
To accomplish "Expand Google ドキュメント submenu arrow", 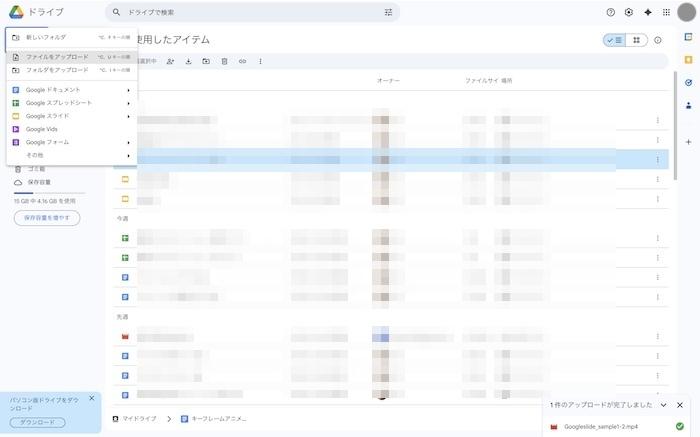I will pyautogui.click(x=129, y=90).
